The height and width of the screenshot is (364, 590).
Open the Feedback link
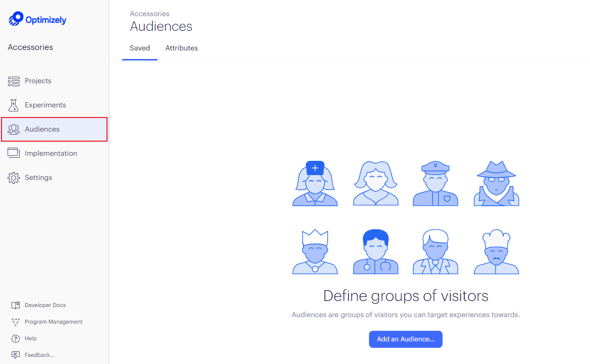(x=39, y=355)
